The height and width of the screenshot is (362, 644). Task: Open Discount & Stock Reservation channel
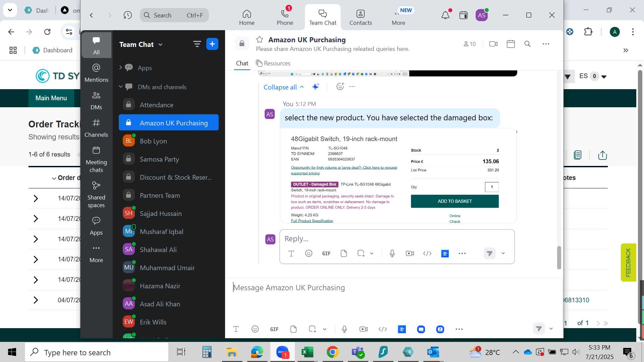168,177
